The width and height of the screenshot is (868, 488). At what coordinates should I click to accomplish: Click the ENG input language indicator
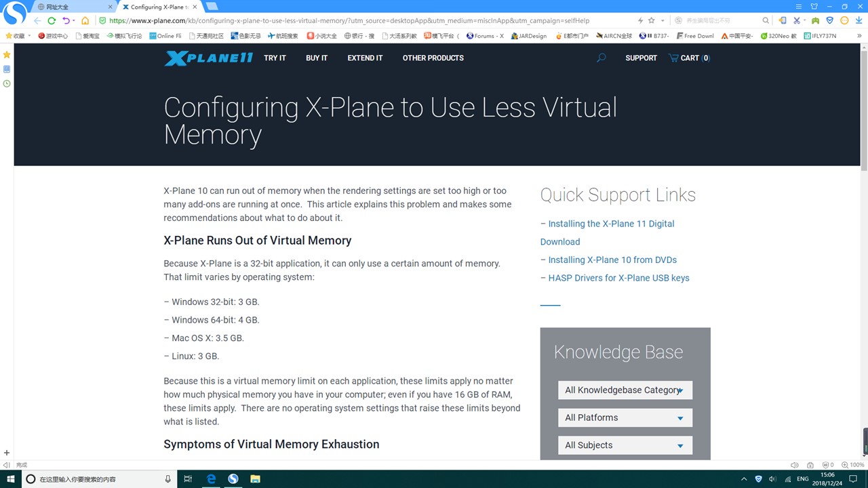tap(802, 479)
